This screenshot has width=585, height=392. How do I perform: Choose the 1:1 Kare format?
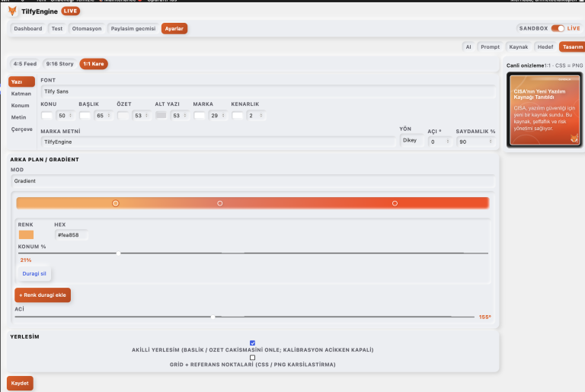[x=94, y=64]
